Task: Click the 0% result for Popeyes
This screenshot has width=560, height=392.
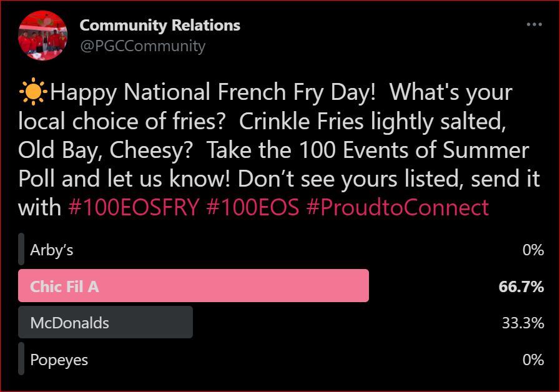Action: [533, 360]
